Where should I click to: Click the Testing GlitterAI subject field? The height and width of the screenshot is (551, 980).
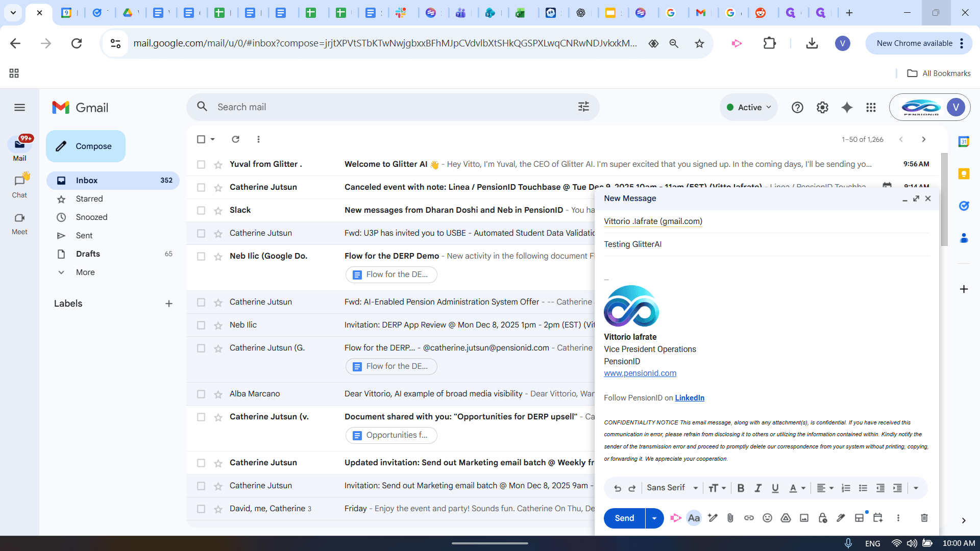[767, 244]
